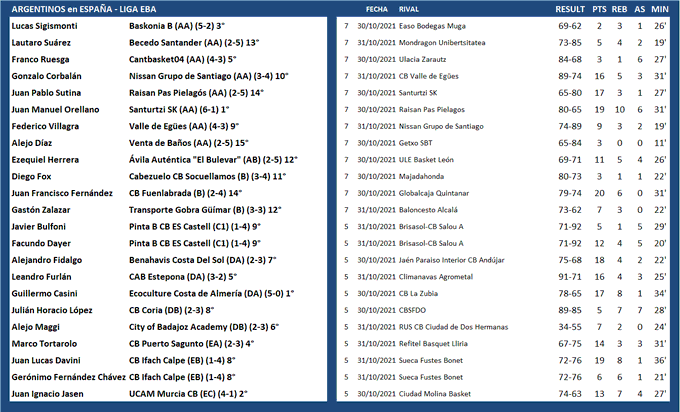The height and width of the screenshot is (412, 680).
Task: Select player name Juan Manuel Orellano
Action: tap(56, 109)
